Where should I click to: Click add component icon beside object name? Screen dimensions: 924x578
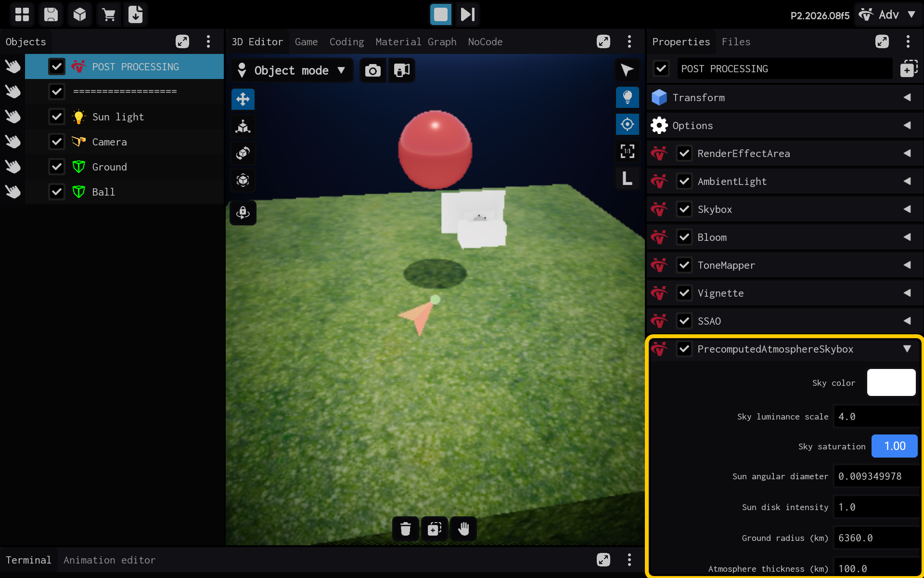(909, 68)
